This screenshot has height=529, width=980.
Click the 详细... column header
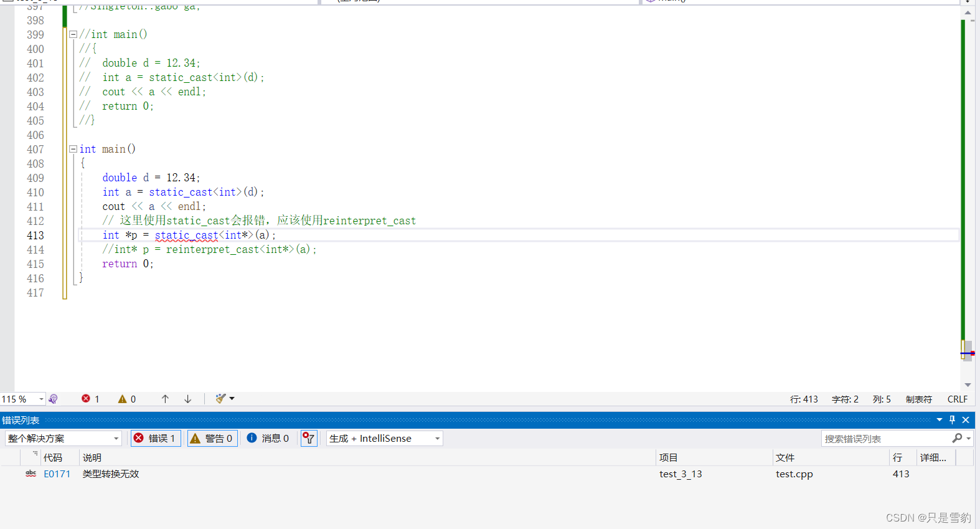click(x=936, y=457)
